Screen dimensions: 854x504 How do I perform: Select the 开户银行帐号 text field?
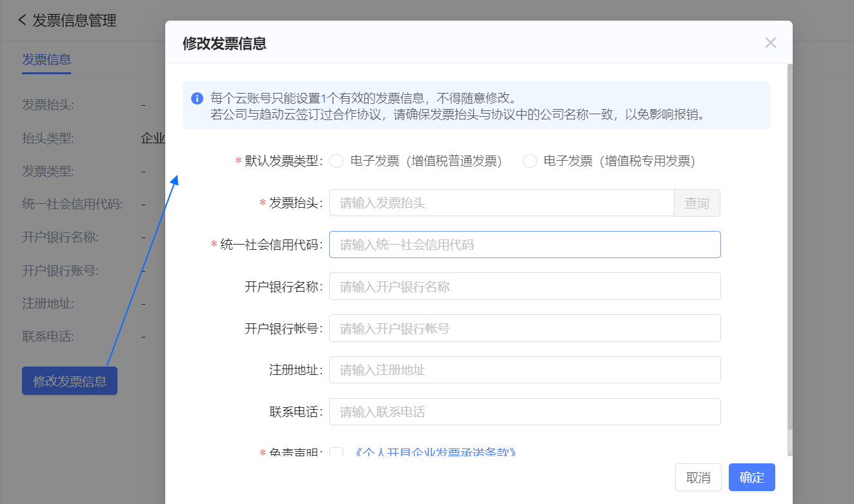tap(524, 328)
